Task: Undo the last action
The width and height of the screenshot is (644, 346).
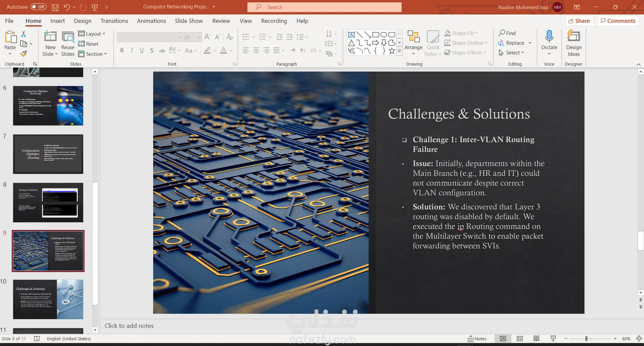Action: 67,7
